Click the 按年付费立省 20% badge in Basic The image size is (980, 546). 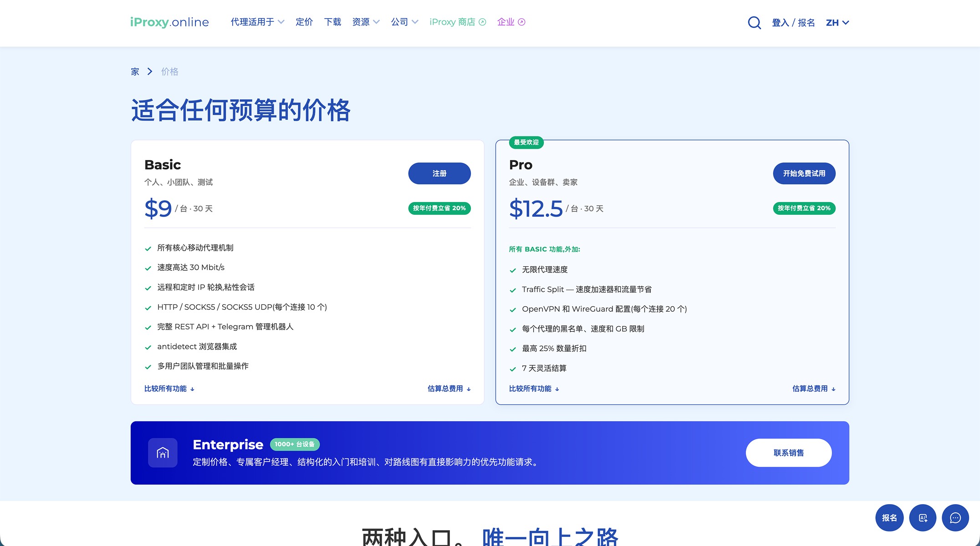[x=439, y=208]
